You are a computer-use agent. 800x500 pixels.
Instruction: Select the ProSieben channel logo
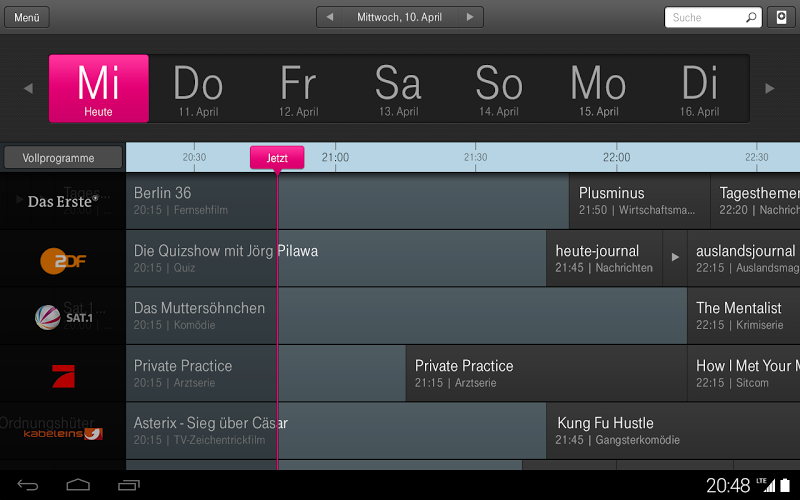point(63,375)
